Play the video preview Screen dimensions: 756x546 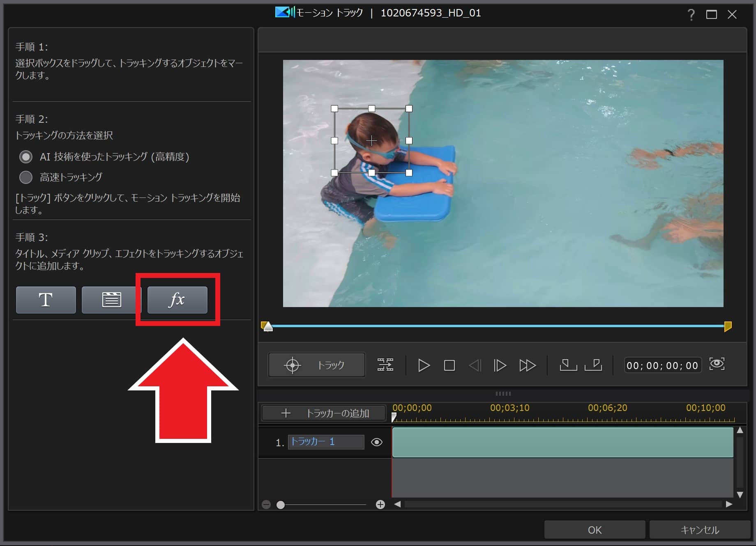coord(424,365)
